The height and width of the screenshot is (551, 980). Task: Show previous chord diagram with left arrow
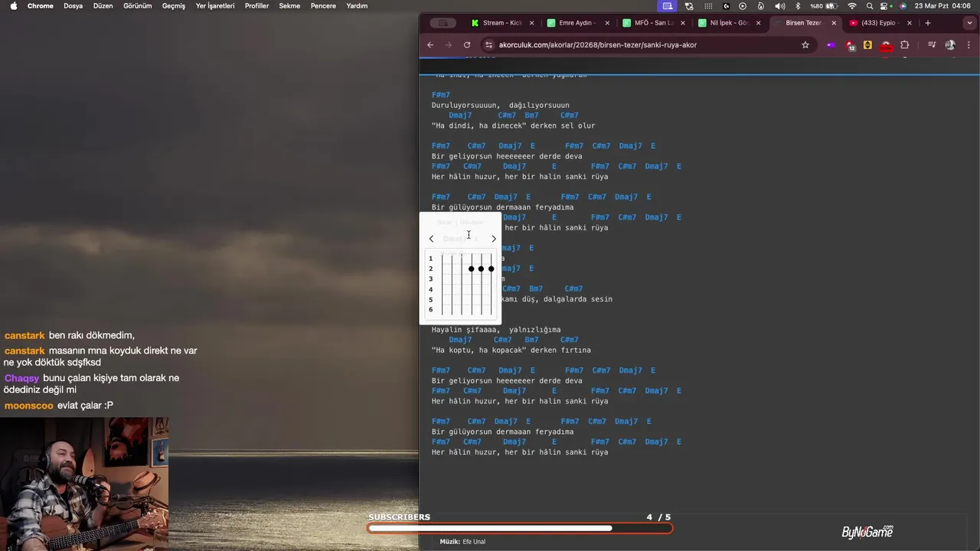tap(431, 239)
